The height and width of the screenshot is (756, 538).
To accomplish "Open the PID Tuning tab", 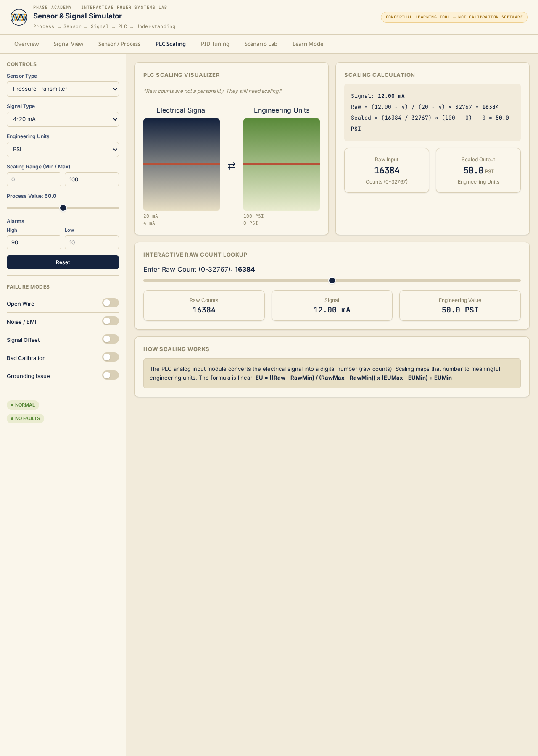I will (x=215, y=44).
